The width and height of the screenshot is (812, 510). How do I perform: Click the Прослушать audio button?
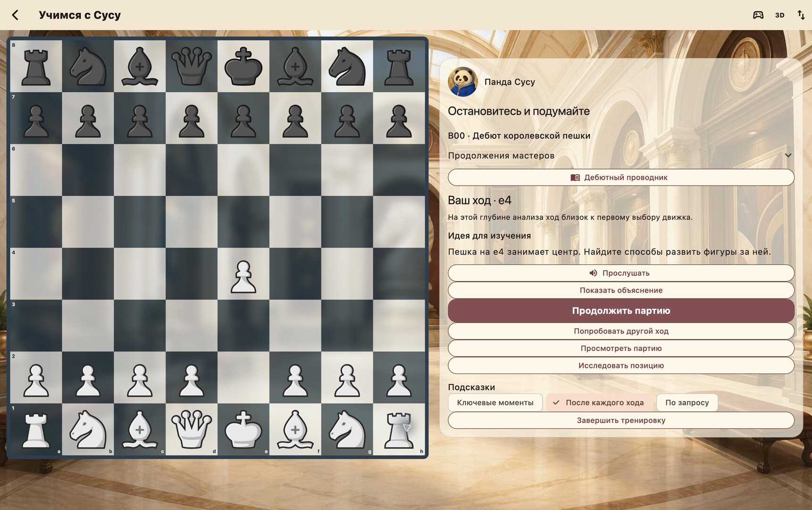[x=621, y=273]
